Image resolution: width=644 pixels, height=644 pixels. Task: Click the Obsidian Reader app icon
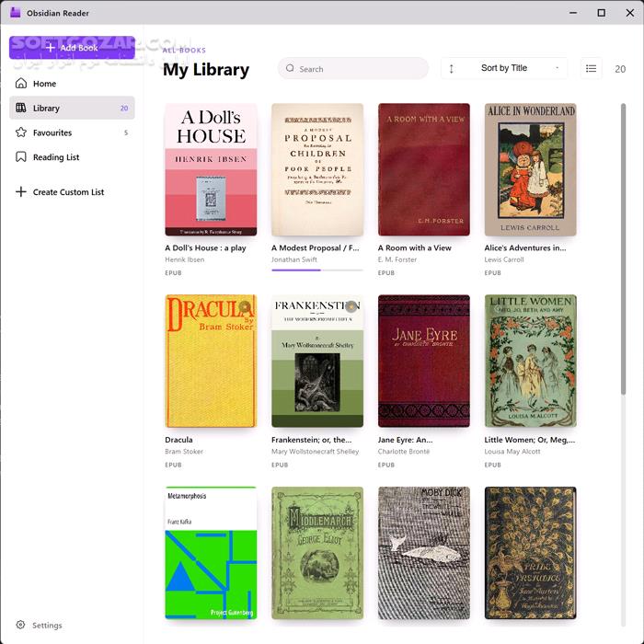16,12
